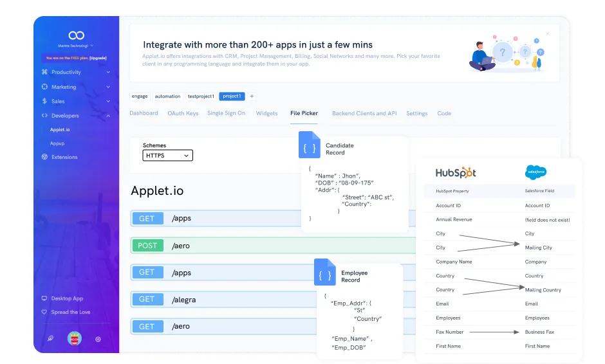Screen dimensions: 605x364
Task: Open Extensions in the sidebar
Action: (x=64, y=157)
